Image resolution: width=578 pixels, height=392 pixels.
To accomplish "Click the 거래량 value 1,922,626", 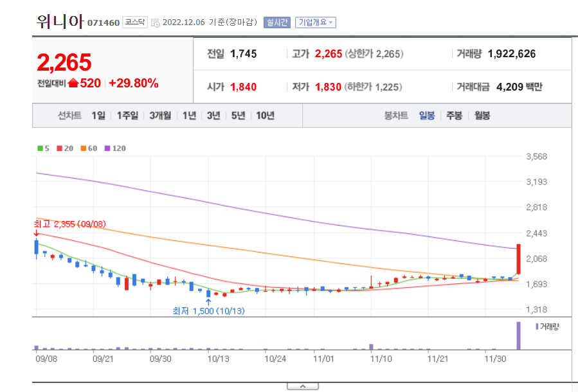I will [x=512, y=54].
